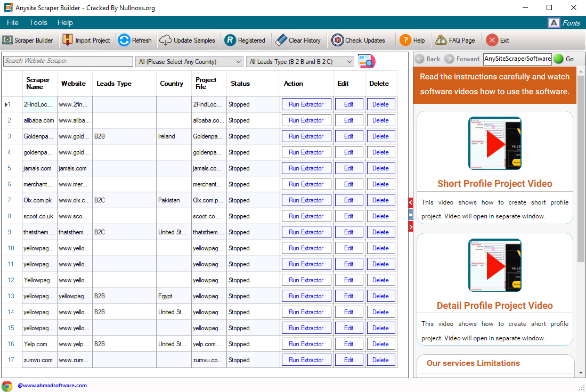Edit the zumvu.com scraper
This screenshot has width=586, height=392.
pyautogui.click(x=349, y=360)
